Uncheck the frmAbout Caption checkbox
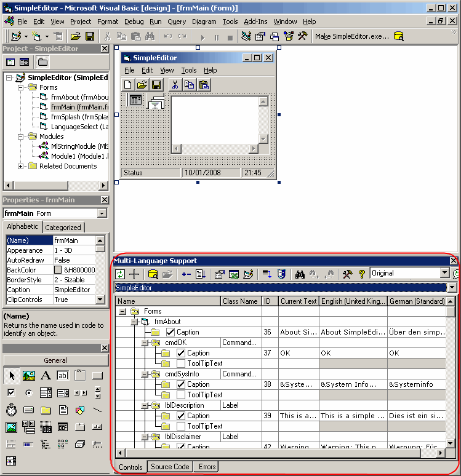The height and width of the screenshot is (476, 461). tap(171, 333)
